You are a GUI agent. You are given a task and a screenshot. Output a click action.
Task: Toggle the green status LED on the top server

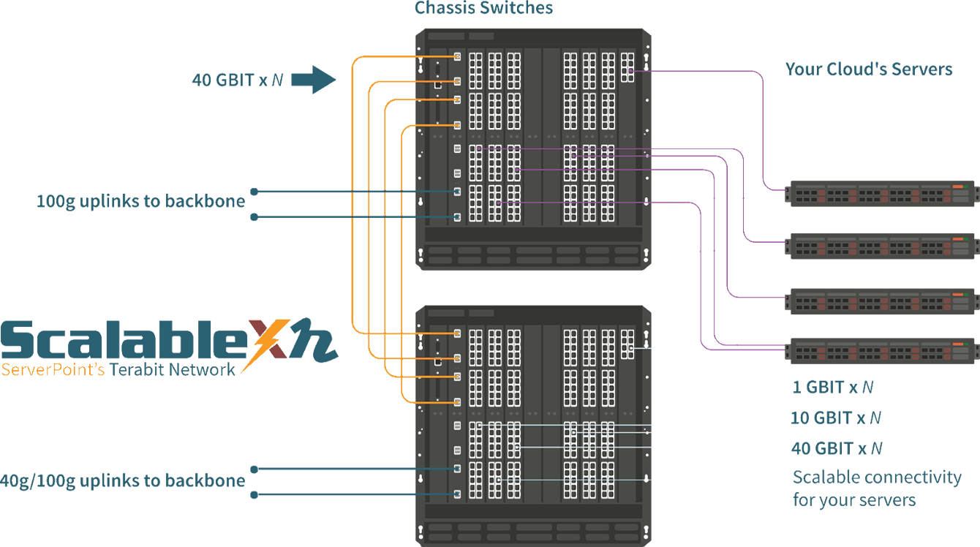[x=966, y=186]
